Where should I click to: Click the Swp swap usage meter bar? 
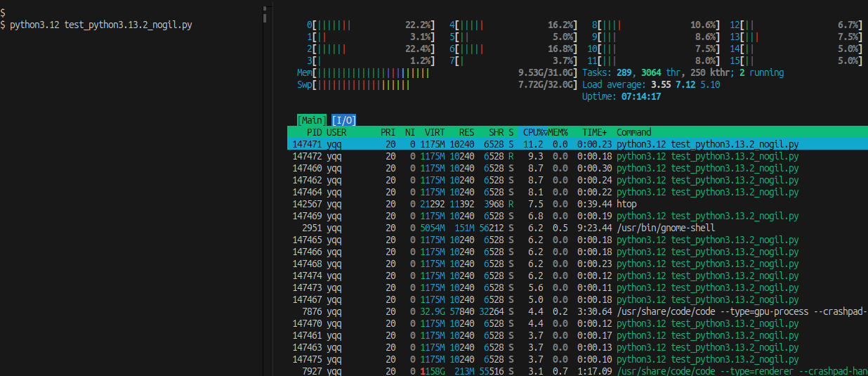point(438,84)
